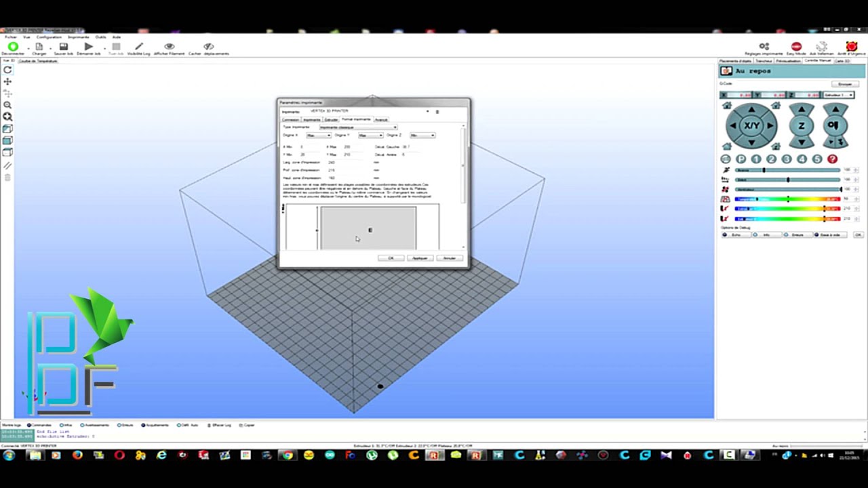The image size is (868, 488).
Task: Click the Charger file icon
Action: coord(39,47)
